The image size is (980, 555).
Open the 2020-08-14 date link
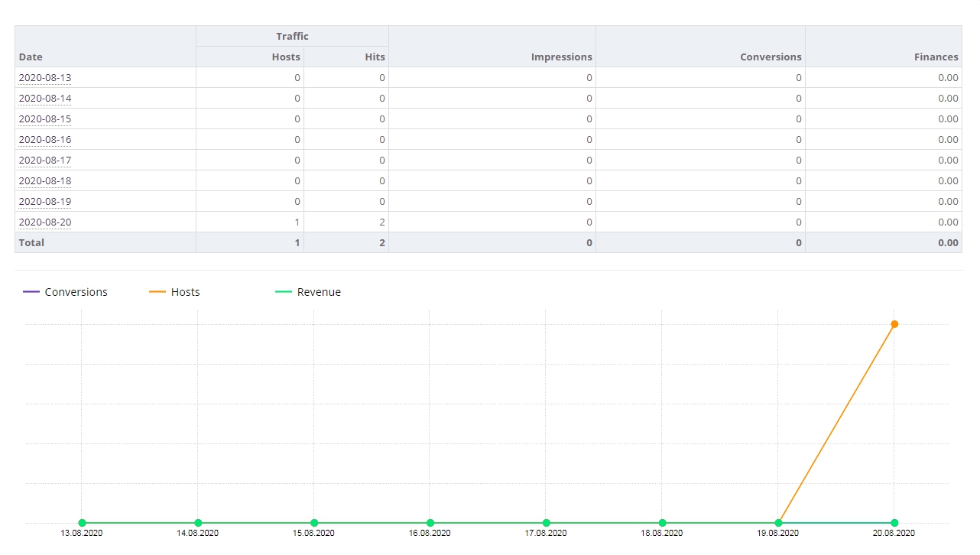coord(45,99)
